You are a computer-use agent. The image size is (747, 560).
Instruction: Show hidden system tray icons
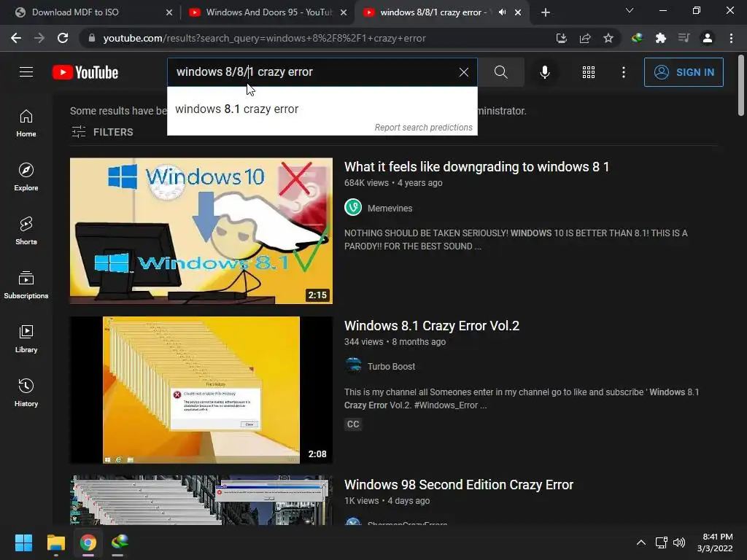click(x=641, y=542)
